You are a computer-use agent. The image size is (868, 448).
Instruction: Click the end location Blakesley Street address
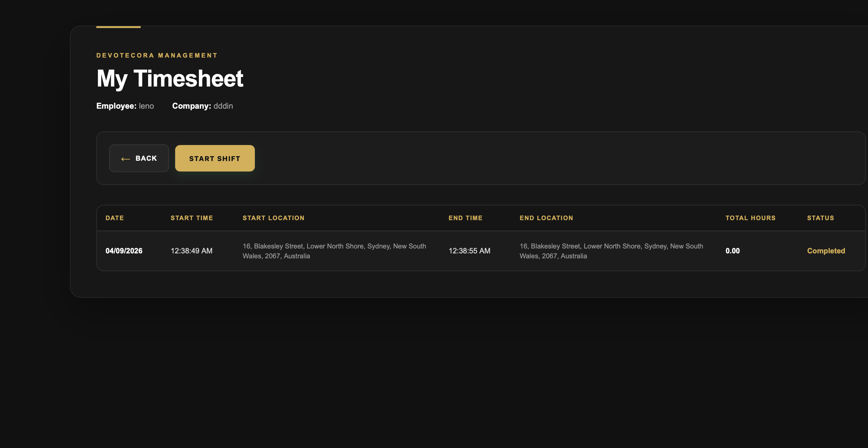611,251
